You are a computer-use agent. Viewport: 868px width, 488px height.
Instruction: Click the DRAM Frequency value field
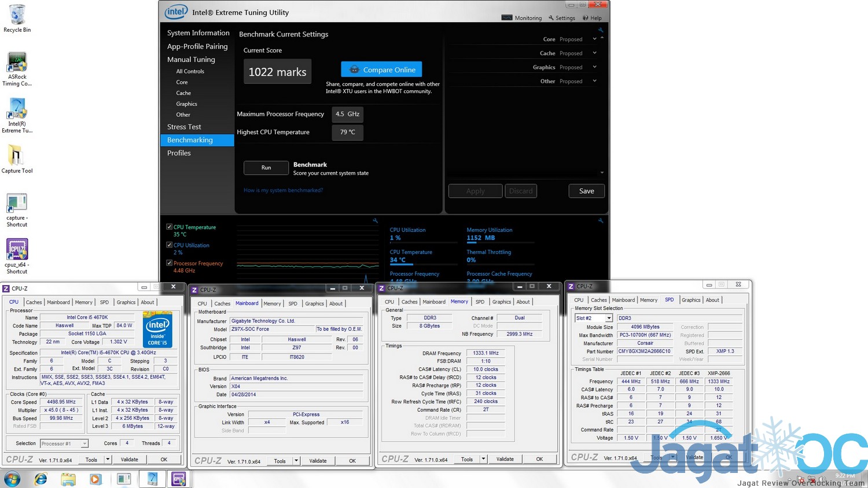coord(486,353)
